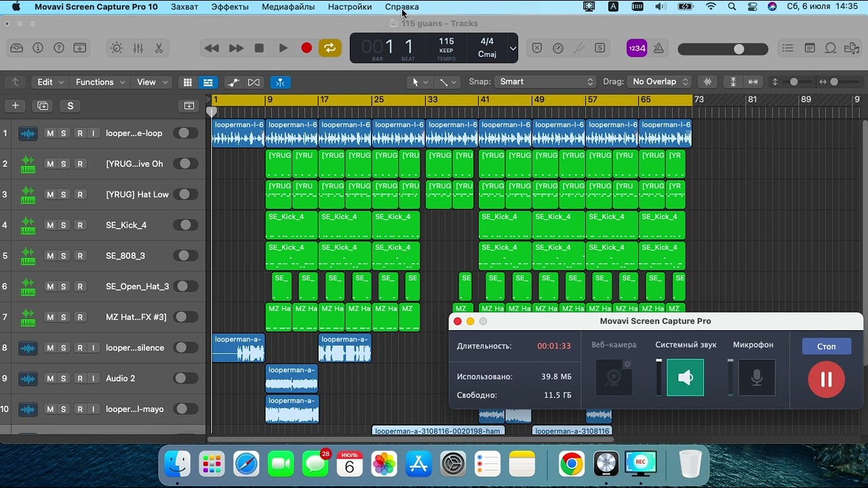Image resolution: width=868 pixels, height=488 pixels.
Task: Toggle the Automation view button
Action: (233, 82)
